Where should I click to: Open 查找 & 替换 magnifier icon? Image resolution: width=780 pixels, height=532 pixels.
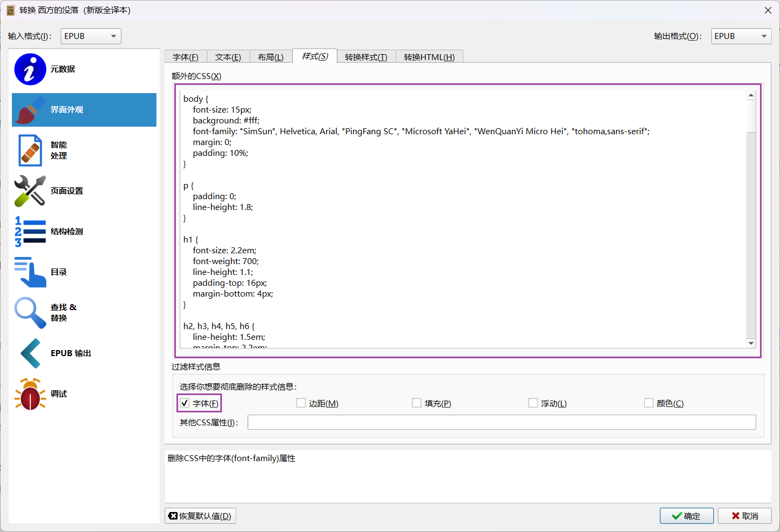pos(30,313)
